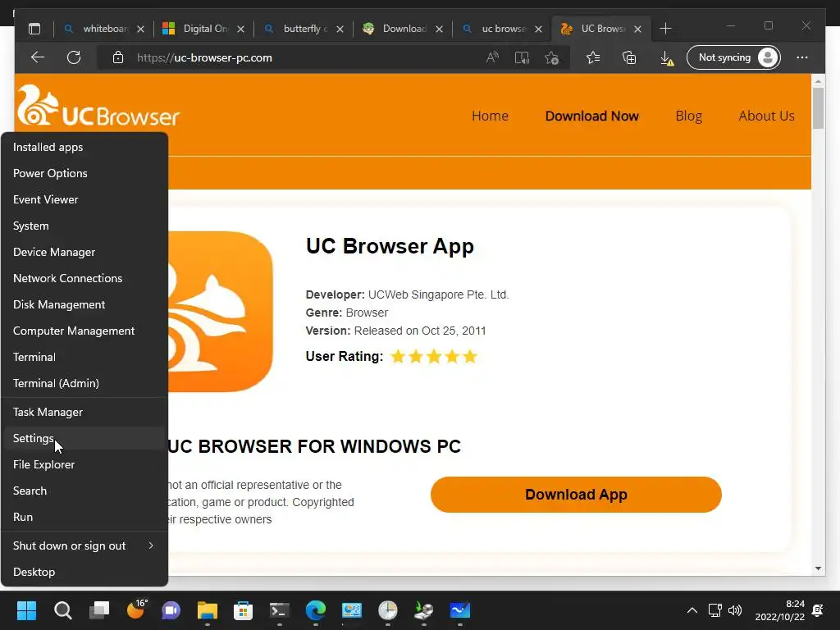The width and height of the screenshot is (840, 630).
Task: Open Terminal icon on taskbar
Action: (279, 609)
